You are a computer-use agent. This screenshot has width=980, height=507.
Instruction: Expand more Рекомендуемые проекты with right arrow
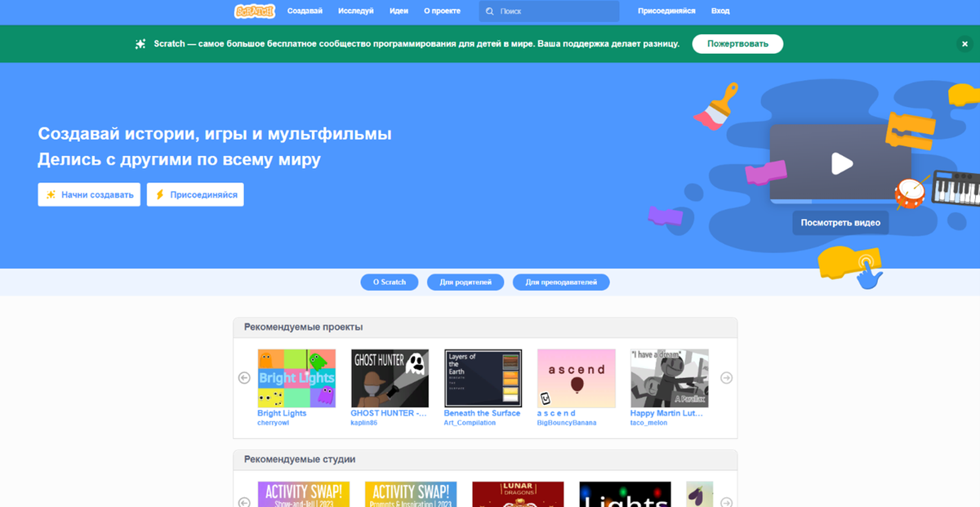click(x=726, y=377)
